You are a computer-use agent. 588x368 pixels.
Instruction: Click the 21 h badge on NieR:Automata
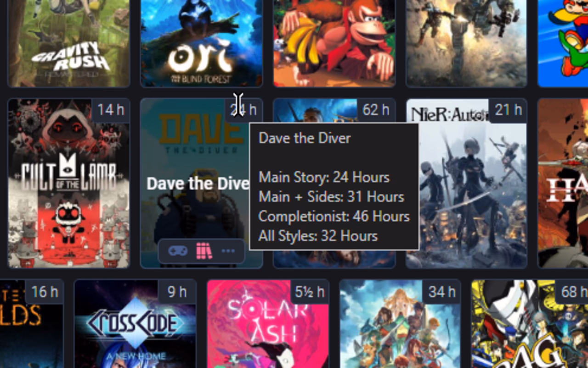pos(508,110)
